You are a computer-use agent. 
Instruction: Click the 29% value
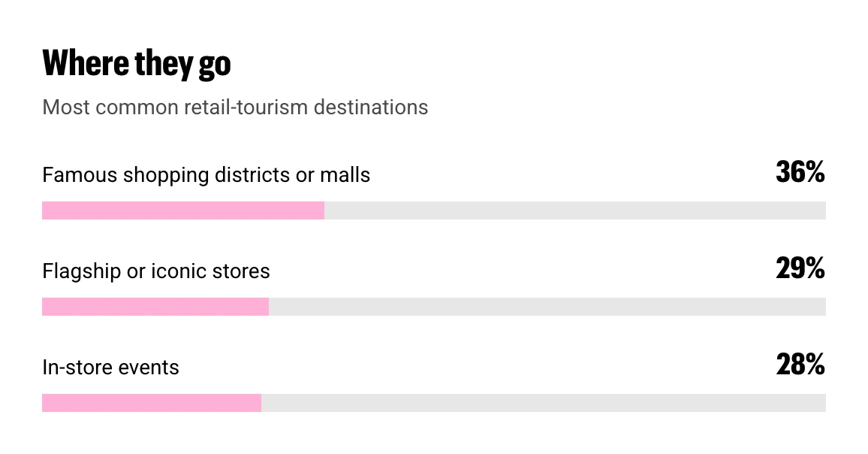coord(800,268)
